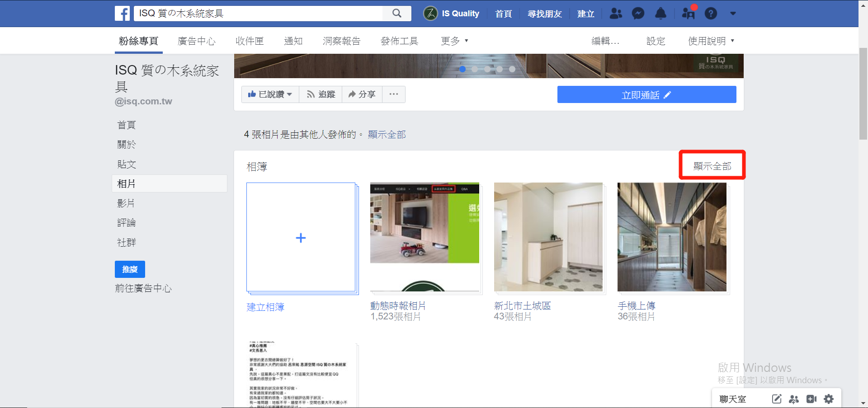Screen dimensions: 868x408
Task: Click the 前往廣告中心 link
Action: tap(143, 288)
